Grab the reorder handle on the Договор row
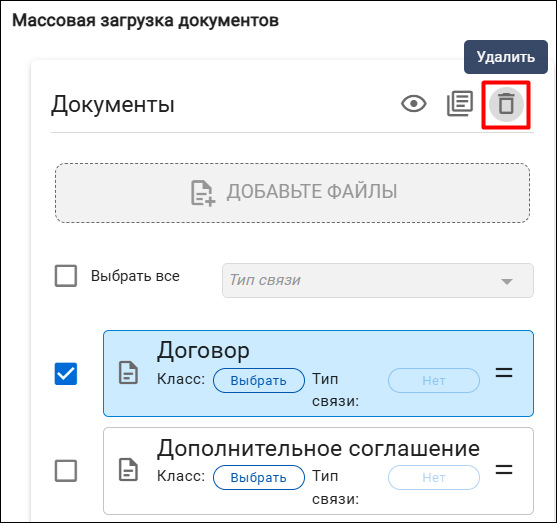 pyautogui.click(x=504, y=373)
